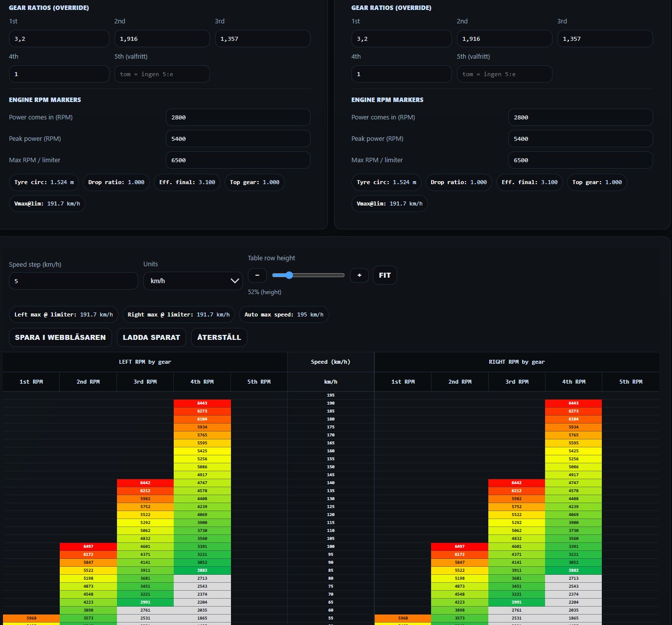
Task: Click right 1st RPM column header
Action: (x=403, y=382)
